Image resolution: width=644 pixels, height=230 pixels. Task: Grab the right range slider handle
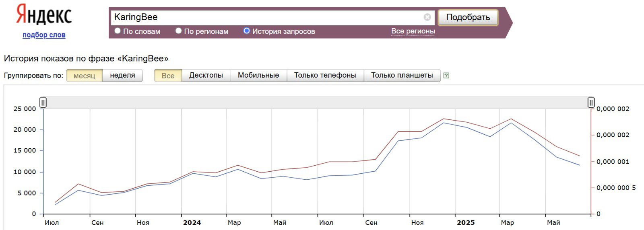pyautogui.click(x=591, y=103)
